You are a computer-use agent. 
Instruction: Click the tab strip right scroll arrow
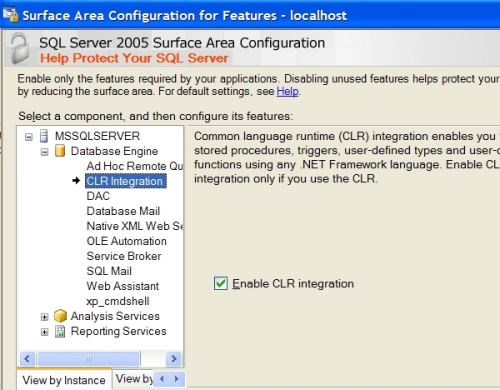click(176, 379)
